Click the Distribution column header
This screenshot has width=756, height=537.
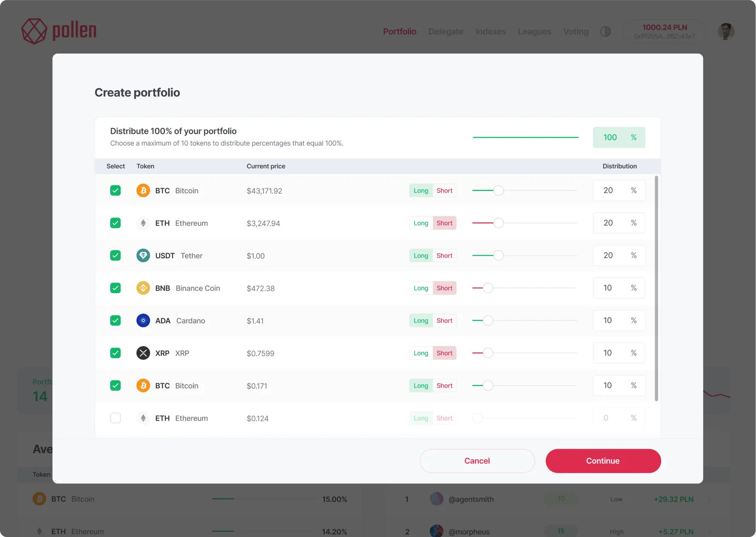pyautogui.click(x=620, y=166)
